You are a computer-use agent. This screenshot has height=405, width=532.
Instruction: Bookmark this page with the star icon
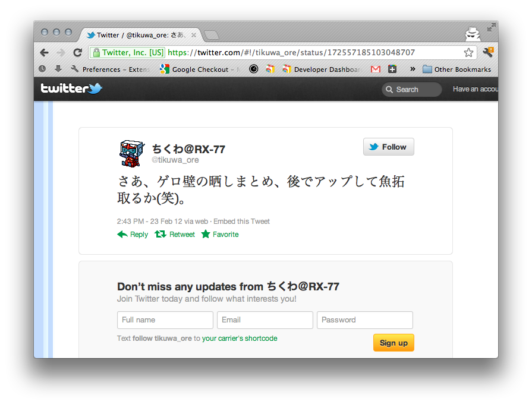pos(468,52)
